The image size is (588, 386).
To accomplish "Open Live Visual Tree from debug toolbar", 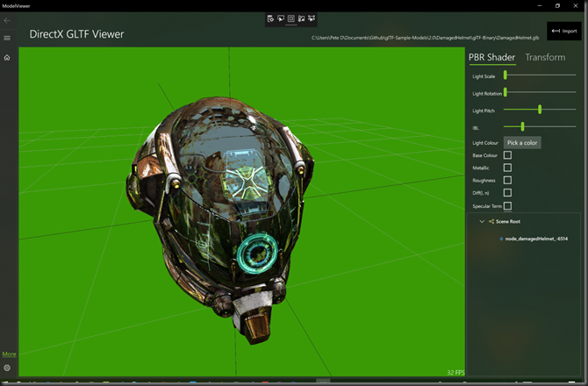I will click(x=270, y=18).
